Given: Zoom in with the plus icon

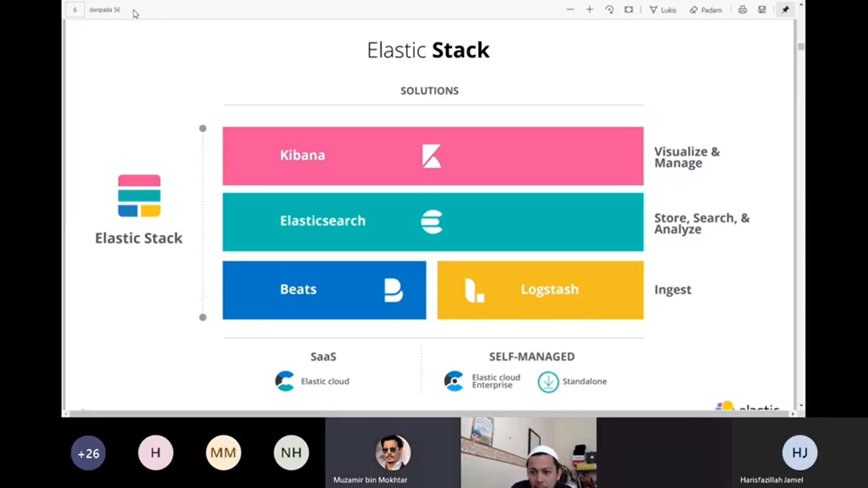Looking at the screenshot, I should [x=590, y=10].
